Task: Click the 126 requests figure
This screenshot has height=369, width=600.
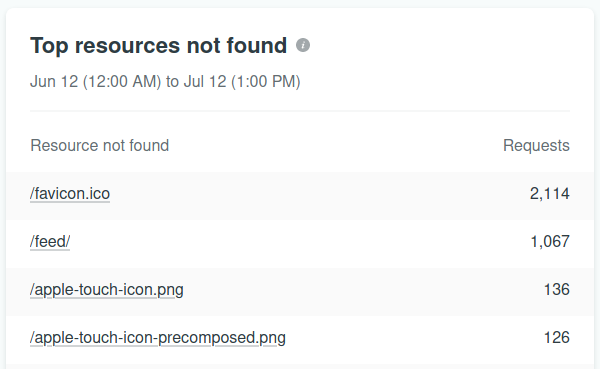Action: 557,338
